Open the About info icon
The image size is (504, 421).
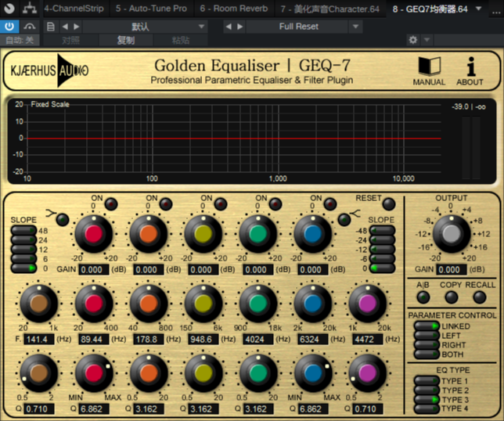[x=471, y=67]
